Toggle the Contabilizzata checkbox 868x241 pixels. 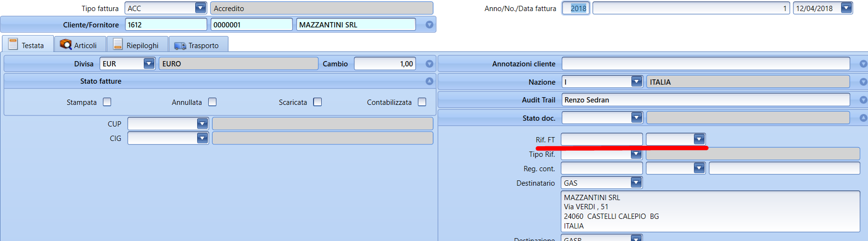pyautogui.click(x=422, y=102)
